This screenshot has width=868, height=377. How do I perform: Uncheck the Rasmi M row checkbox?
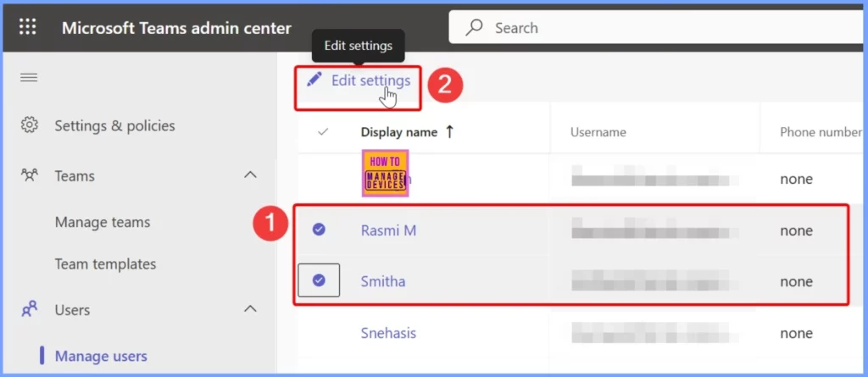click(x=319, y=230)
